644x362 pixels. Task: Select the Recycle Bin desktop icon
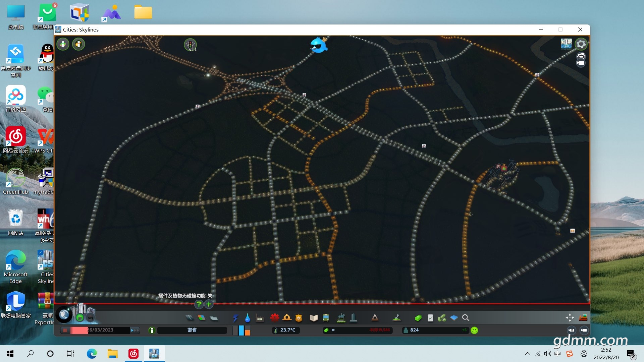click(x=16, y=222)
